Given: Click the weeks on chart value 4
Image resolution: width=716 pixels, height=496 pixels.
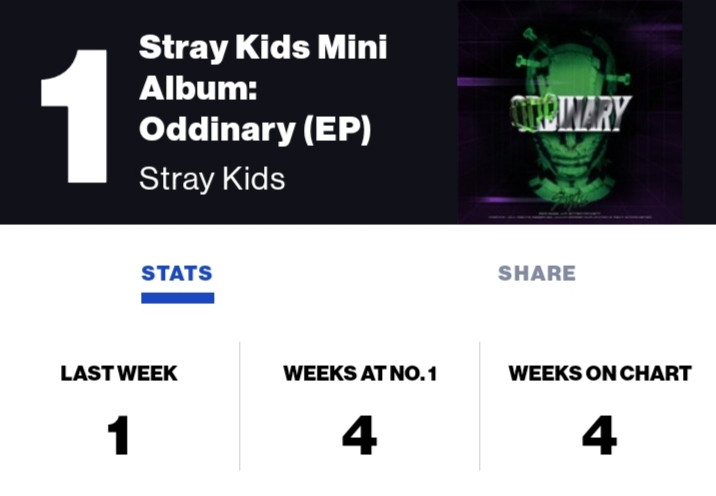Looking at the screenshot, I should click(x=600, y=435).
